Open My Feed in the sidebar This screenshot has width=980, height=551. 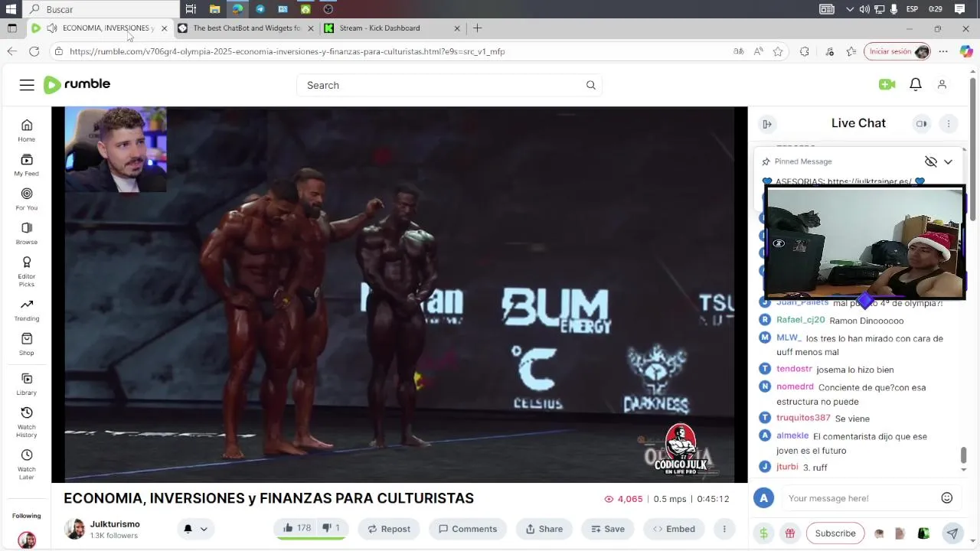click(27, 165)
